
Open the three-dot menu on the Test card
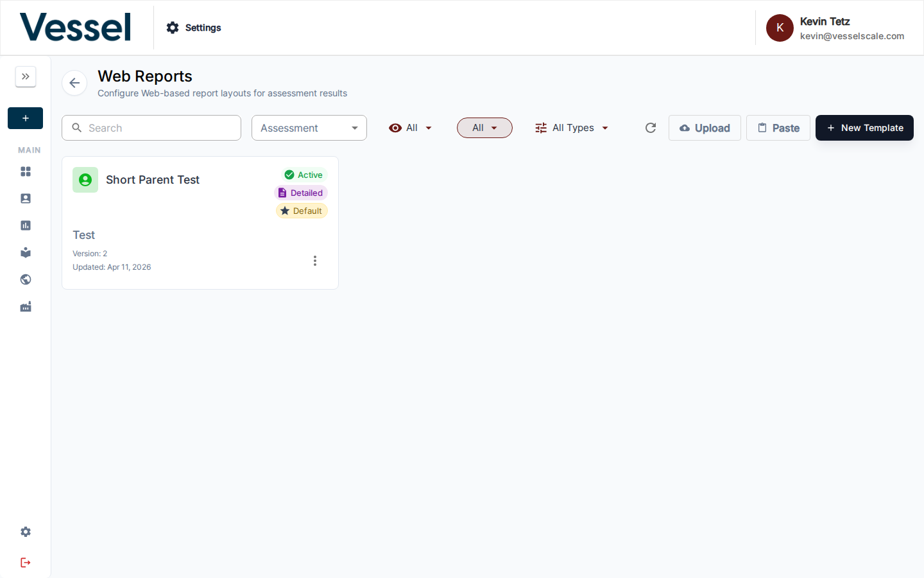tap(315, 261)
